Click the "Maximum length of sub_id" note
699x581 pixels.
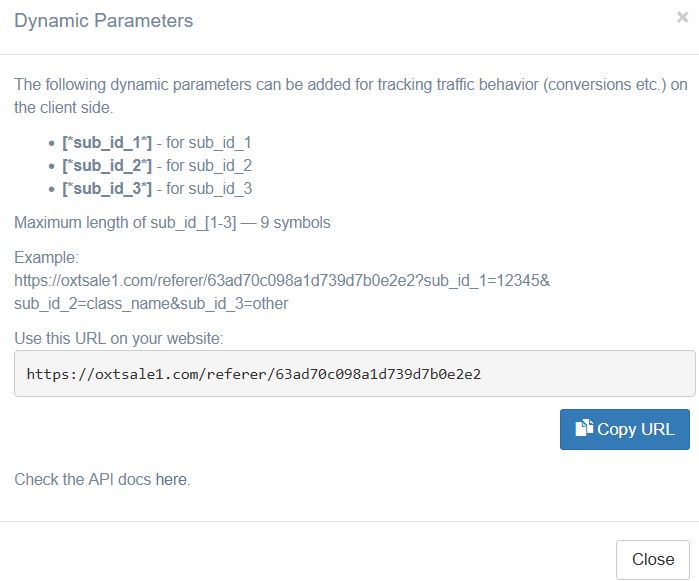(x=172, y=222)
